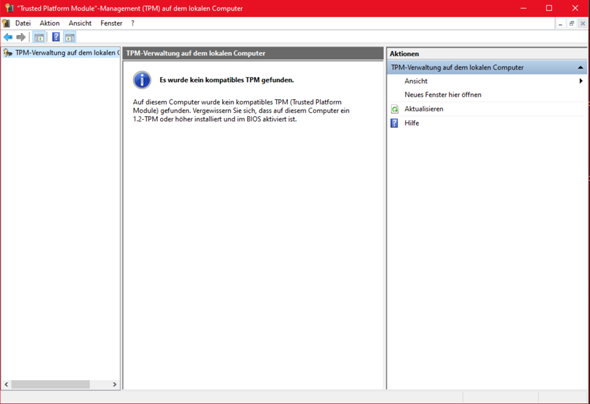Restore the inner MDI child window
Viewport: 590px width, 404px height.
(572, 23)
